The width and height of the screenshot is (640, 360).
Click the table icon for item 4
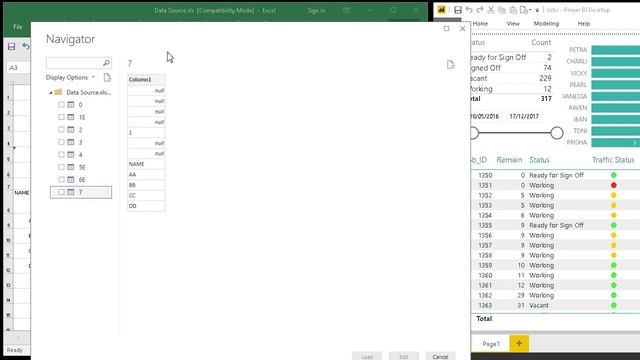[x=71, y=154]
